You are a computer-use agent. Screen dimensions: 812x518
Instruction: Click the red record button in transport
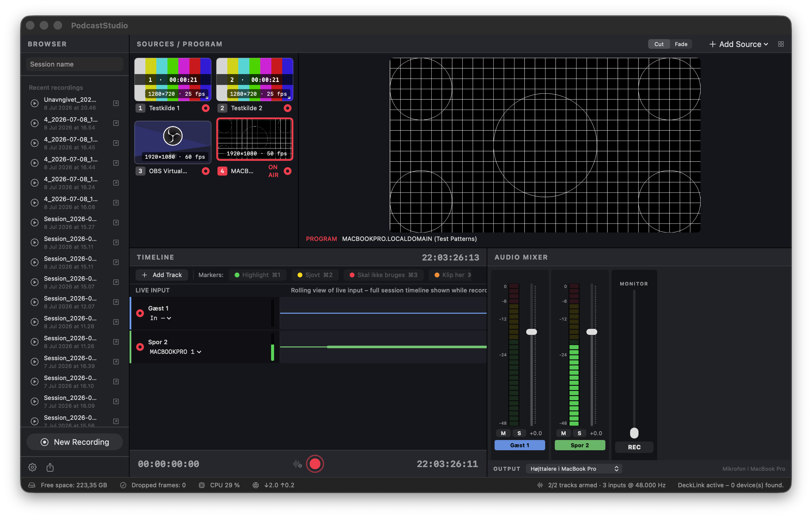pos(315,464)
